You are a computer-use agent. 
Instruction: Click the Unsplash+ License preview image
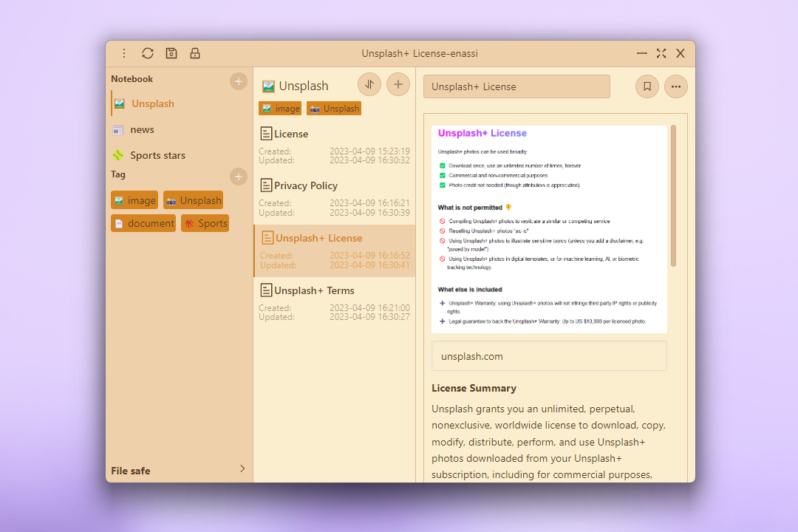549,229
